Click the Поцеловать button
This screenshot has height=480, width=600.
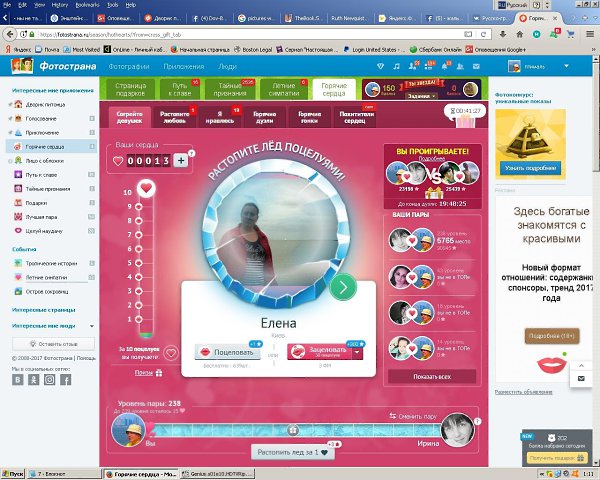pos(228,351)
